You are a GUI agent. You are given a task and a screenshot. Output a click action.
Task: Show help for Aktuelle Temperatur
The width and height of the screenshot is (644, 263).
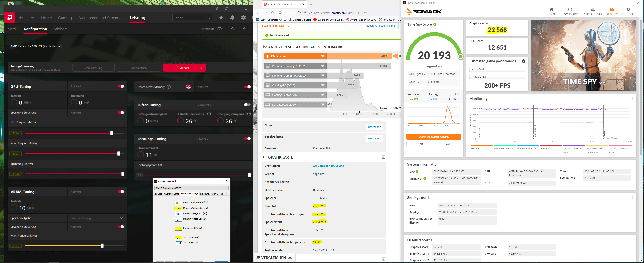pos(209,114)
